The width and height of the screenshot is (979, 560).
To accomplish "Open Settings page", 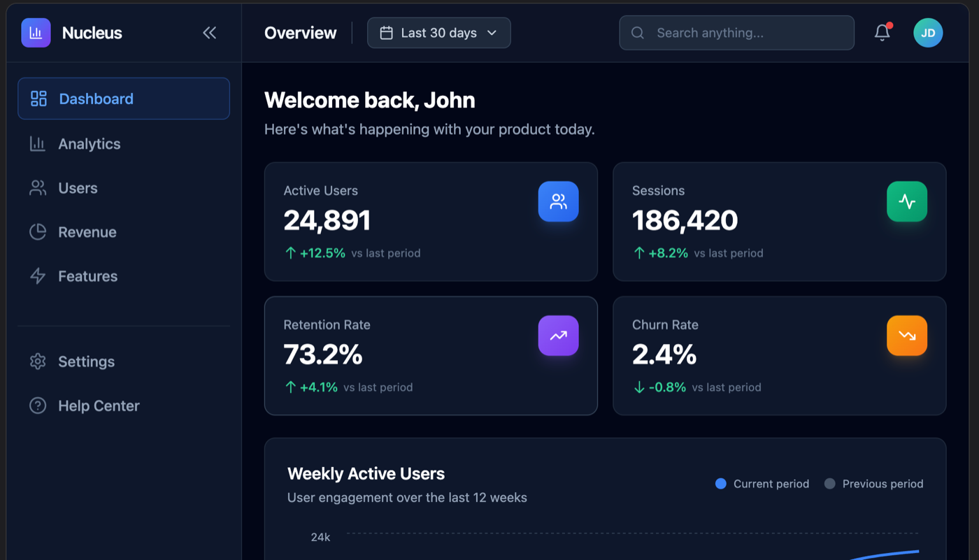I will point(124,361).
